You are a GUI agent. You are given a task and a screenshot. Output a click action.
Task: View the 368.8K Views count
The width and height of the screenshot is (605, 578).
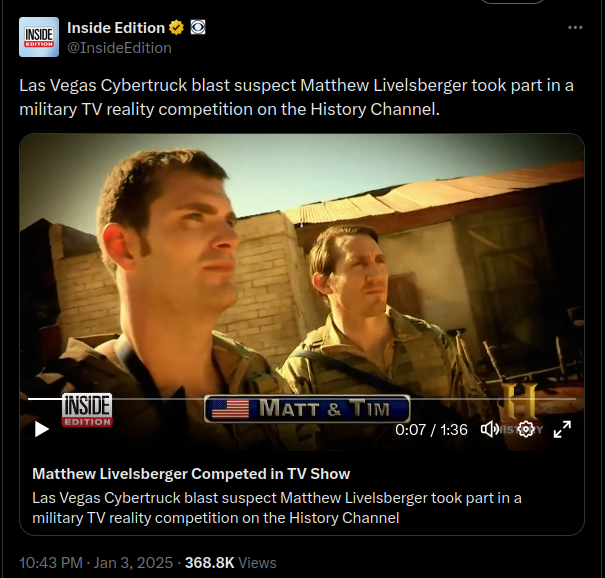[x=231, y=563]
